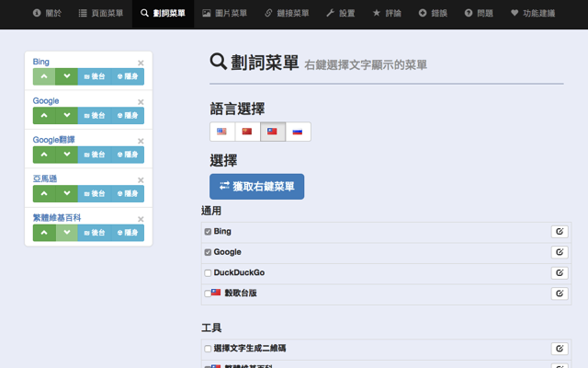Check the 選擇文字生成二維碼 checkbox
The width and height of the screenshot is (588, 368).
tap(208, 349)
